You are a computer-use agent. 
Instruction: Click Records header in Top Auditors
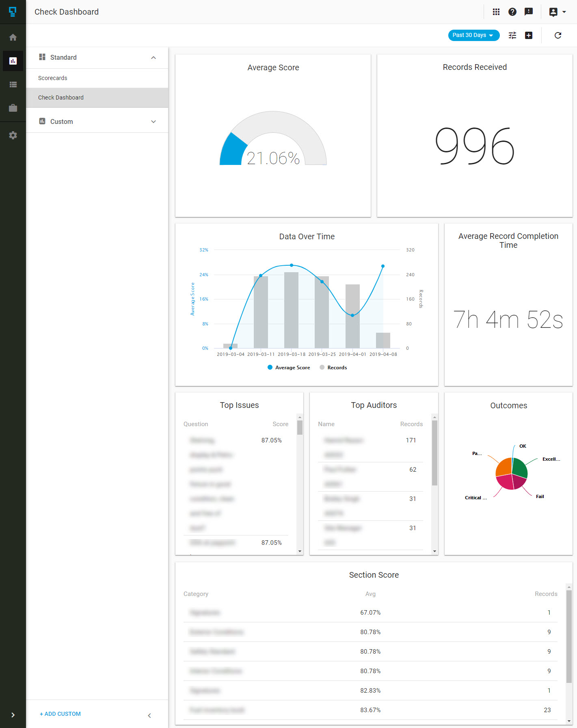pyautogui.click(x=411, y=424)
